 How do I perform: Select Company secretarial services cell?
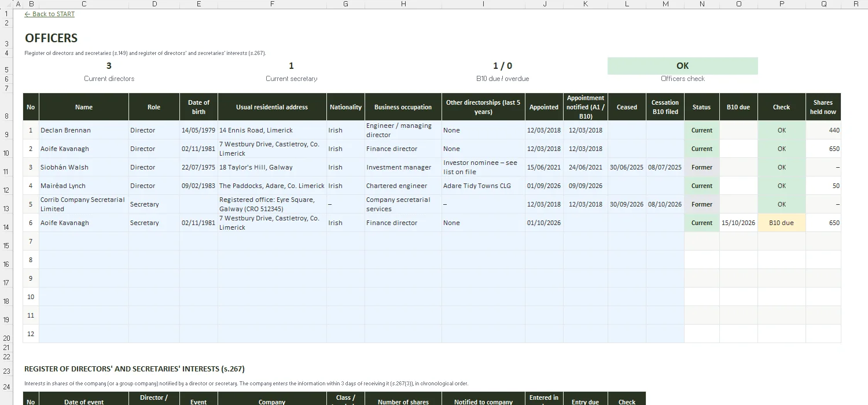click(x=403, y=204)
